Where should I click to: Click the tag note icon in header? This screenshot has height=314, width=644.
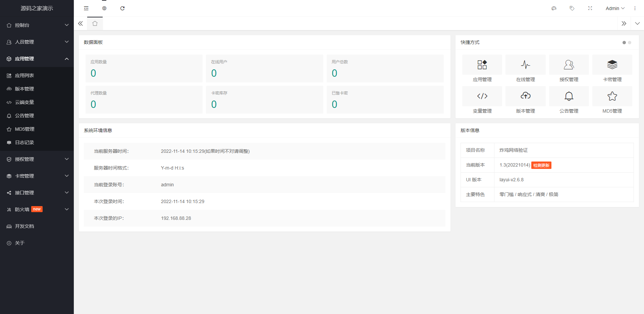tap(572, 8)
